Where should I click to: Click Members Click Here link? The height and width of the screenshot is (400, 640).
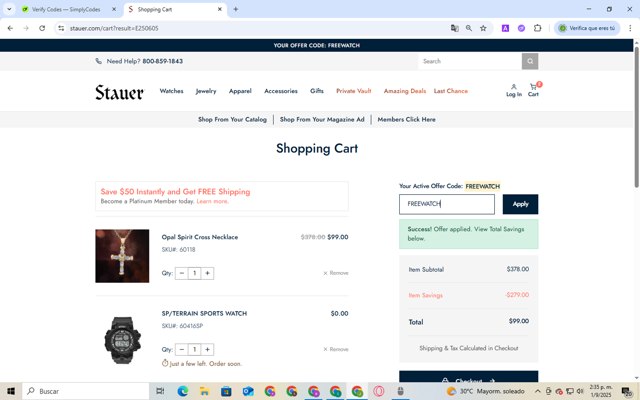coord(407,120)
